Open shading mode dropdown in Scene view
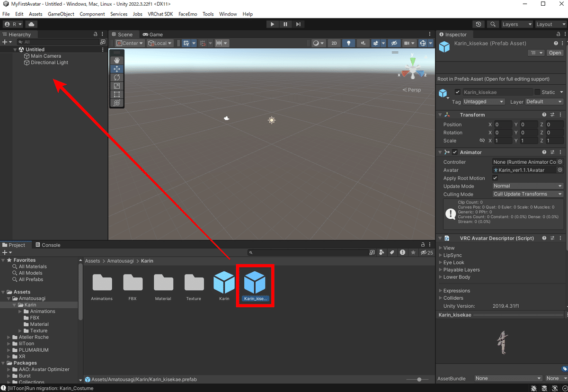 click(x=319, y=43)
